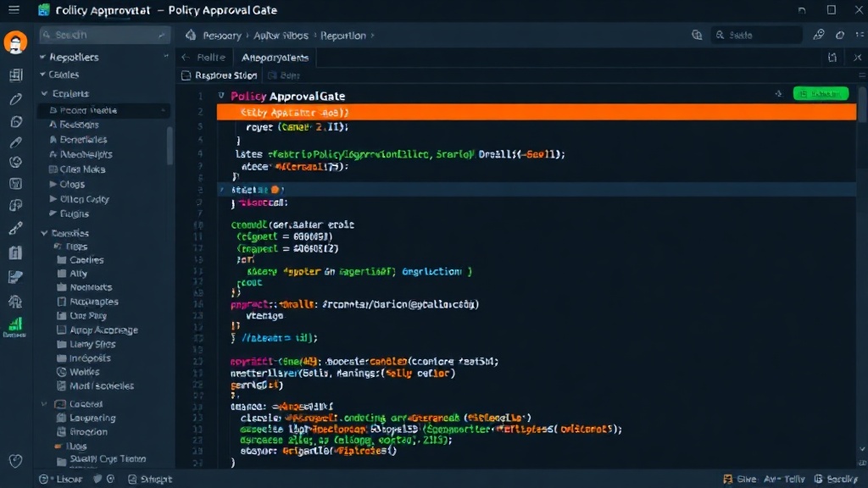Switch to the Anapproyelents tab
This screenshot has height=488, width=868.
click(x=275, y=57)
